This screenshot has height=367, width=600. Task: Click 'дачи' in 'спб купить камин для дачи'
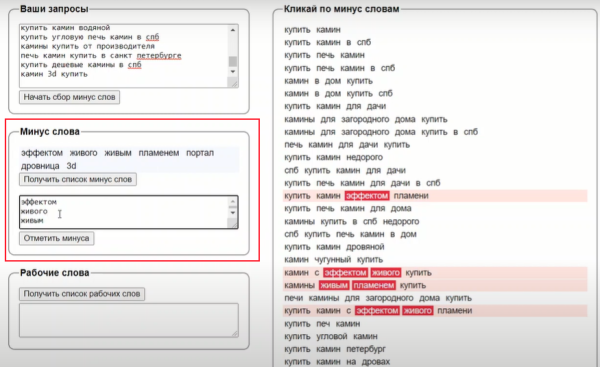(x=396, y=170)
